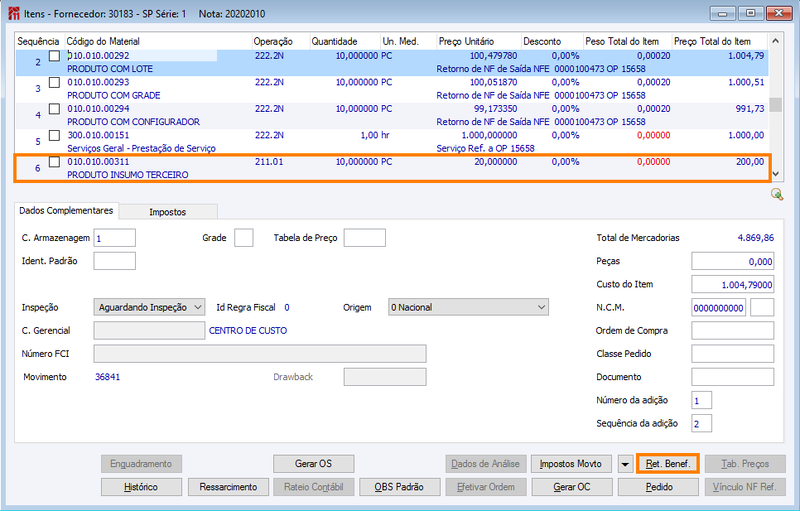The image size is (800, 511).
Task: Click the Número da adição field
Action: point(702,400)
